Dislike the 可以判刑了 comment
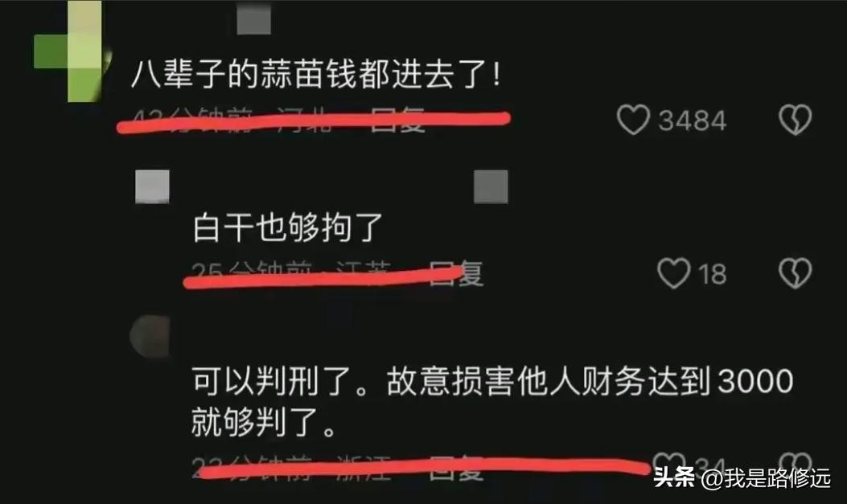Image resolution: width=847 pixels, height=504 pixels. (x=796, y=463)
